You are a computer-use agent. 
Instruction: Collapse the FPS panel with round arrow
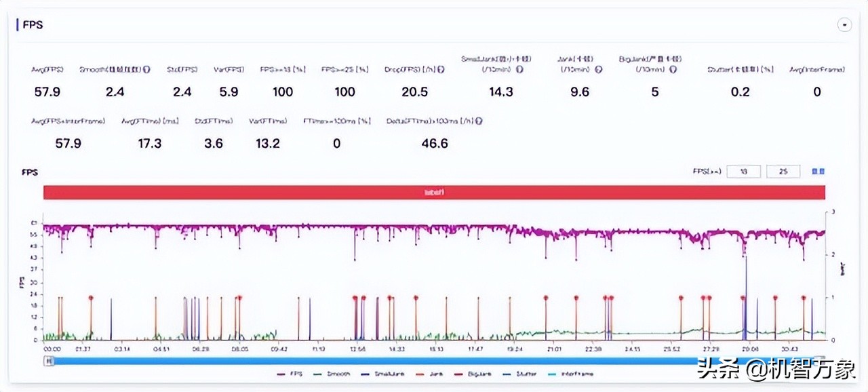(844, 24)
